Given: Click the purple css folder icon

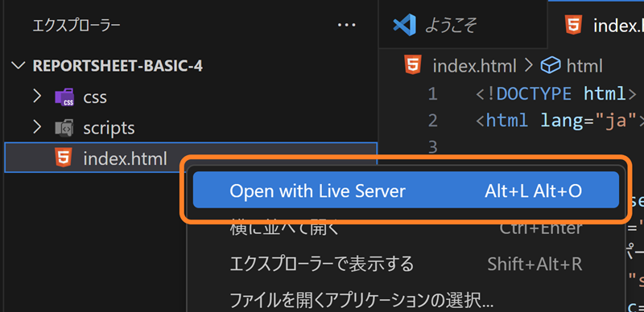Looking at the screenshot, I should pyautogui.click(x=64, y=97).
